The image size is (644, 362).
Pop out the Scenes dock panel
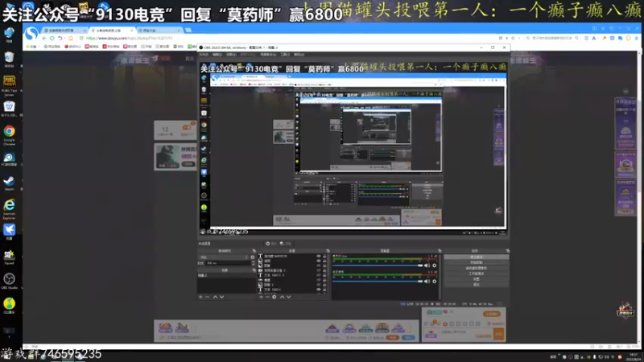(254, 270)
